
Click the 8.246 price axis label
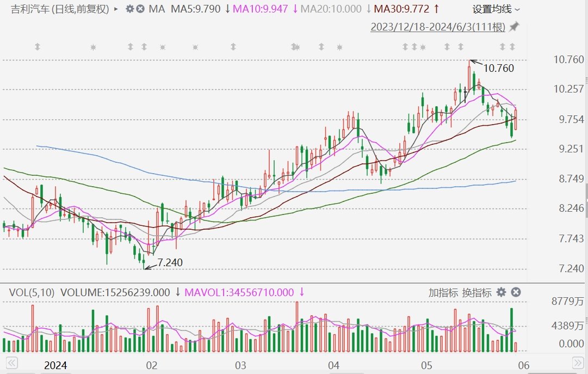[x=572, y=208]
